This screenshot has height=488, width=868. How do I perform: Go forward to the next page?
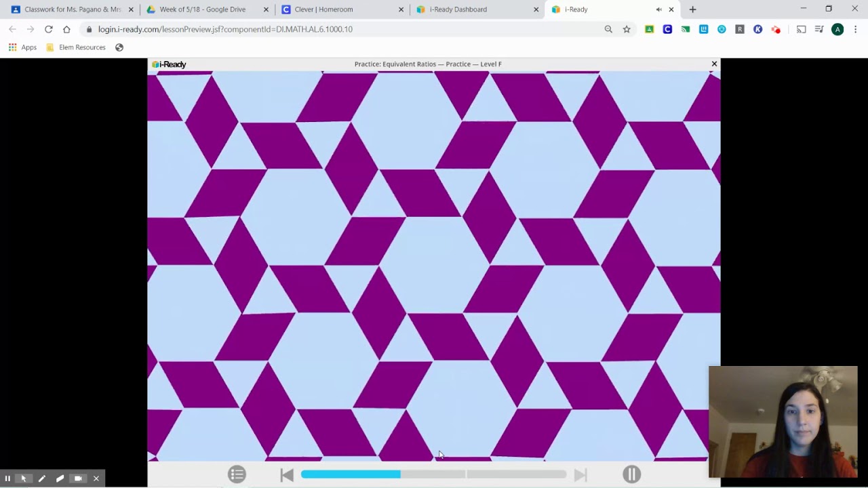pos(31,29)
